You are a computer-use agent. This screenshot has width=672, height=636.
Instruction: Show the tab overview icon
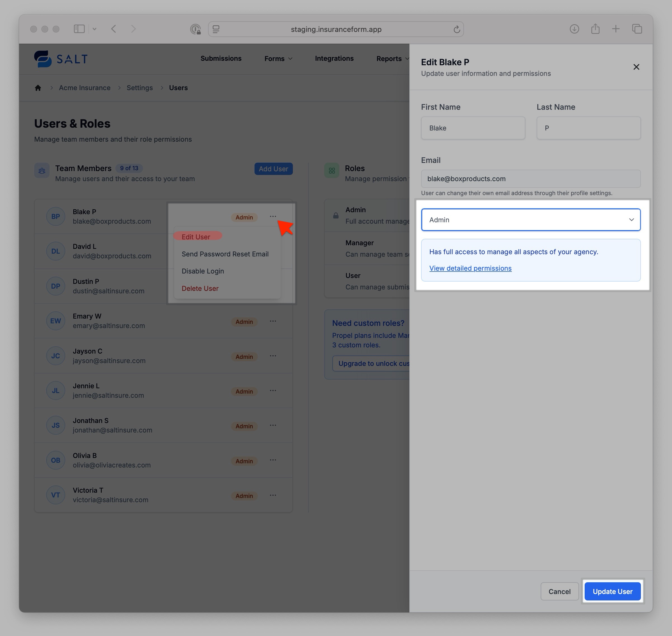coord(637,29)
